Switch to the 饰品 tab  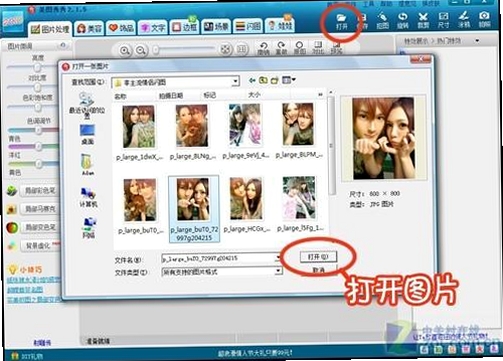pos(121,28)
